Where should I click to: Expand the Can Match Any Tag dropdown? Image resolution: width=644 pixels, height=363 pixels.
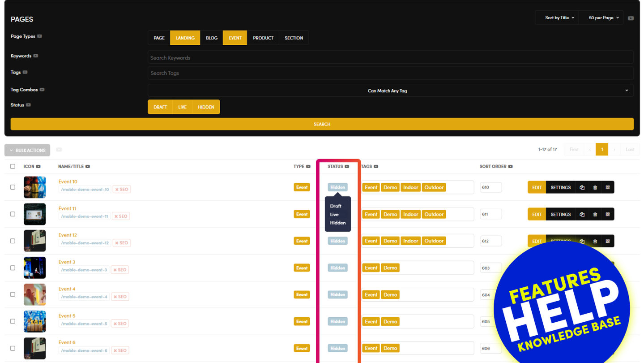[x=390, y=91]
